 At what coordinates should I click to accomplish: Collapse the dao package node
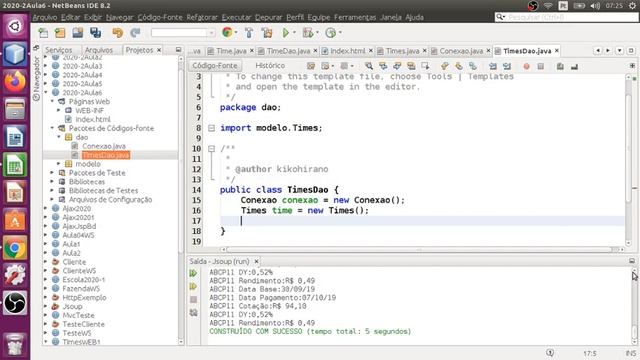click(59, 137)
